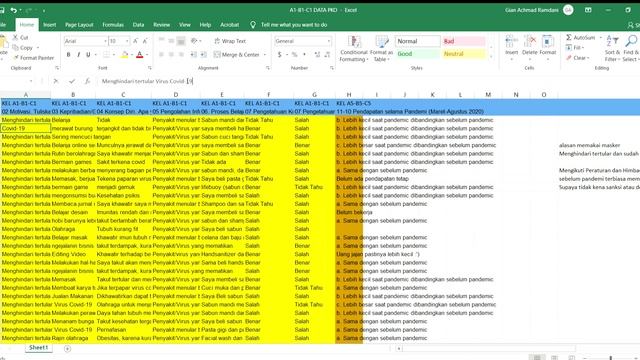Toggle Italic formatting
640x360 pixels.
(x=78, y=54)
